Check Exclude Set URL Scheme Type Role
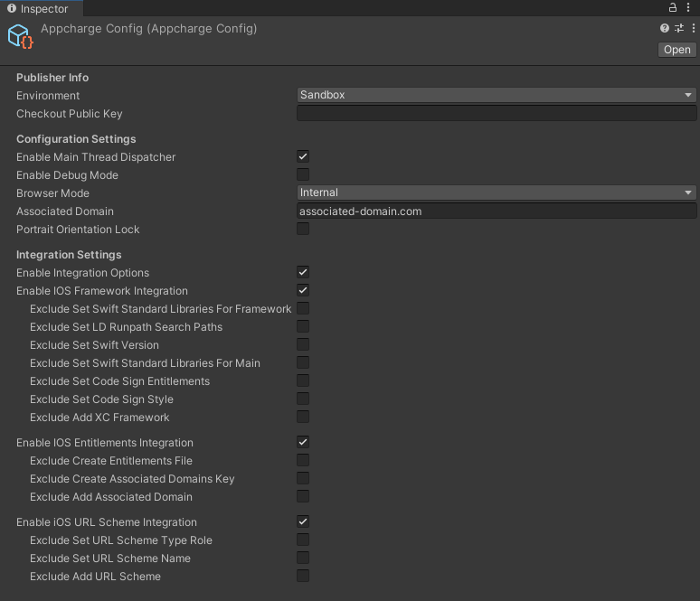 tap(303, 540)
